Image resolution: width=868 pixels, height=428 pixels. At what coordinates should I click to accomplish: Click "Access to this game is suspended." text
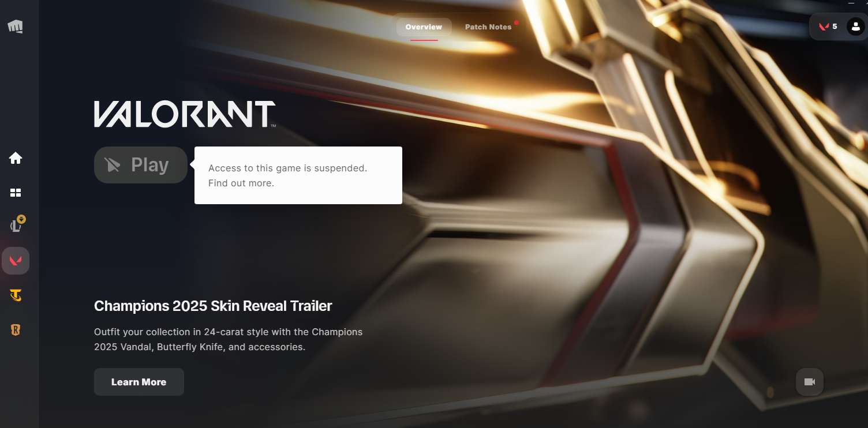287,168
